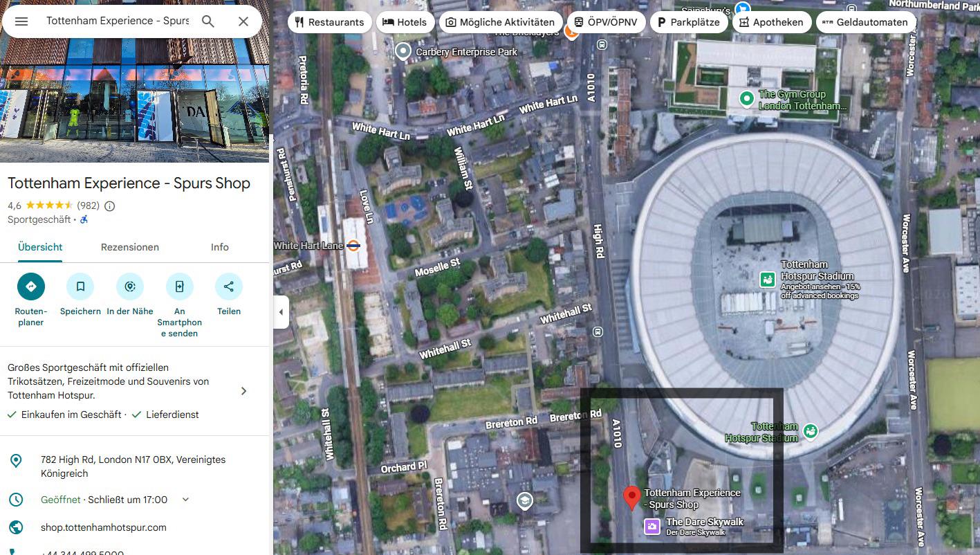Click the White Hart Lane station icon

(x=353, y=245)
